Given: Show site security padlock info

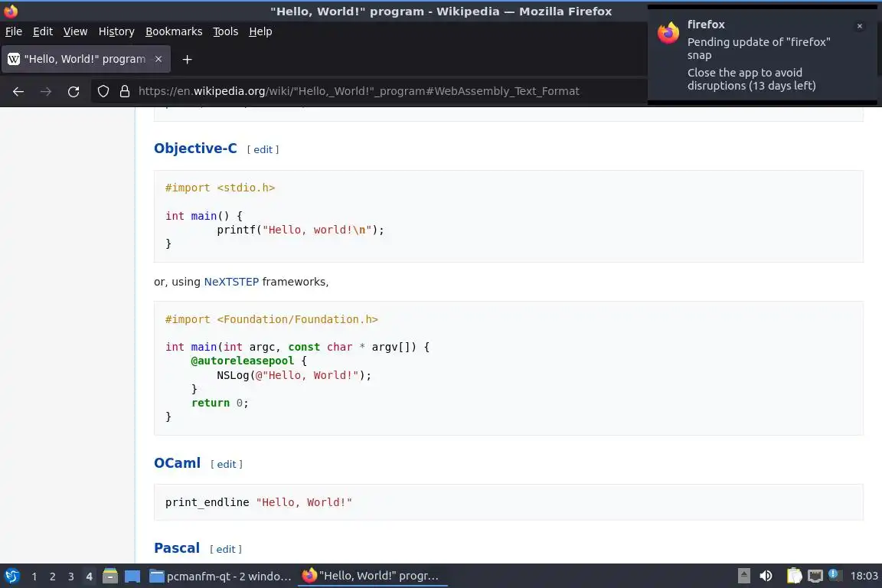Looking at the screenshot, I should [x=125, y=91].
